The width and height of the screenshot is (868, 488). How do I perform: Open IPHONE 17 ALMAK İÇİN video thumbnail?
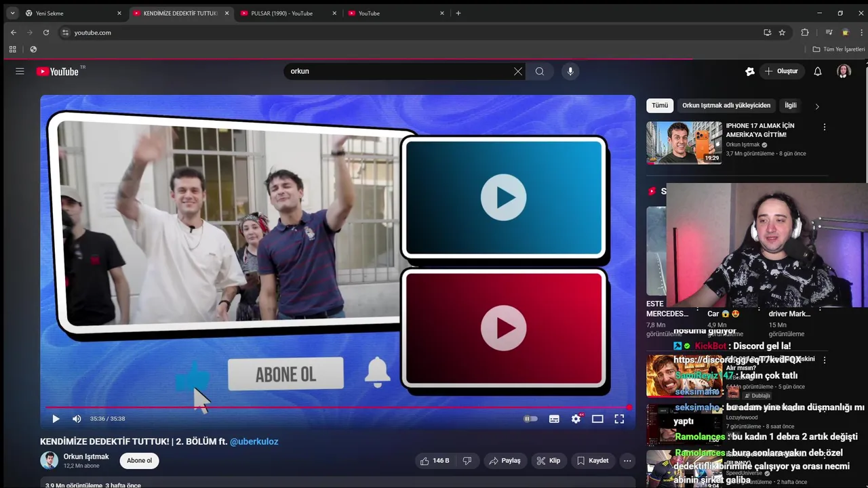(x=684, y=143)
